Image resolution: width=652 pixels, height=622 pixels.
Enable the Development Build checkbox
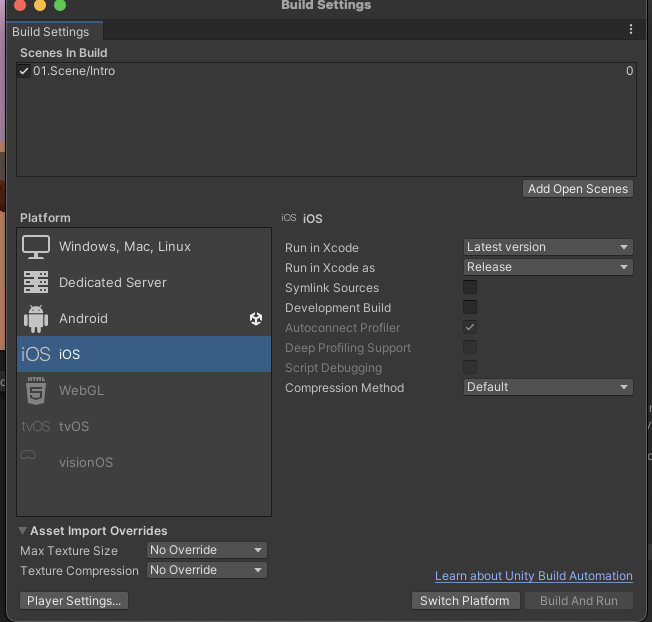[470, 307]
